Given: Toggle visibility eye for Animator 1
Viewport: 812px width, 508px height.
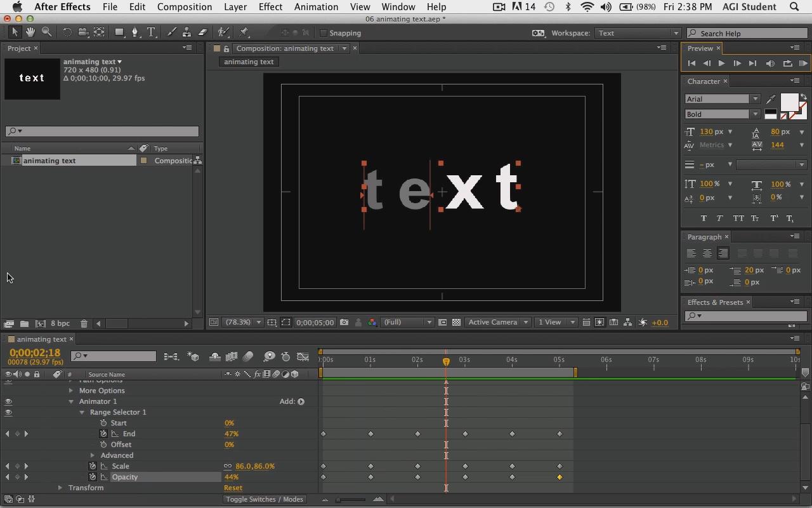Looking at the screenshot, I should pos(8,401).
